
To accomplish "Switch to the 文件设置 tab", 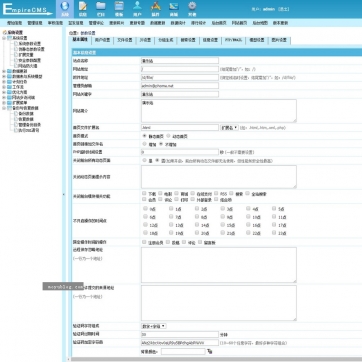I will coord(125,40).
